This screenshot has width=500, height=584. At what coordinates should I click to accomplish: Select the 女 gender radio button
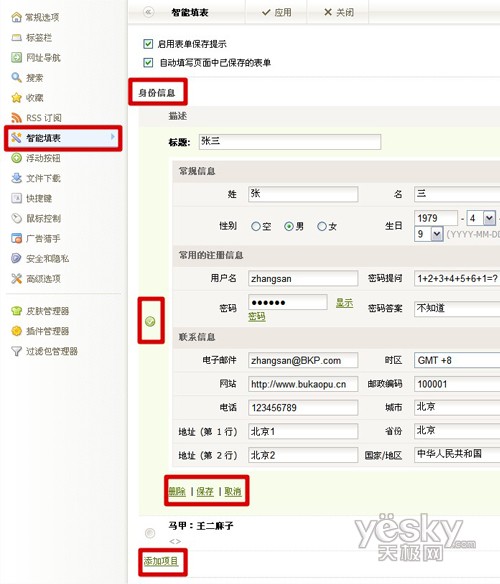pyautogui.click(x=322, y=226)
